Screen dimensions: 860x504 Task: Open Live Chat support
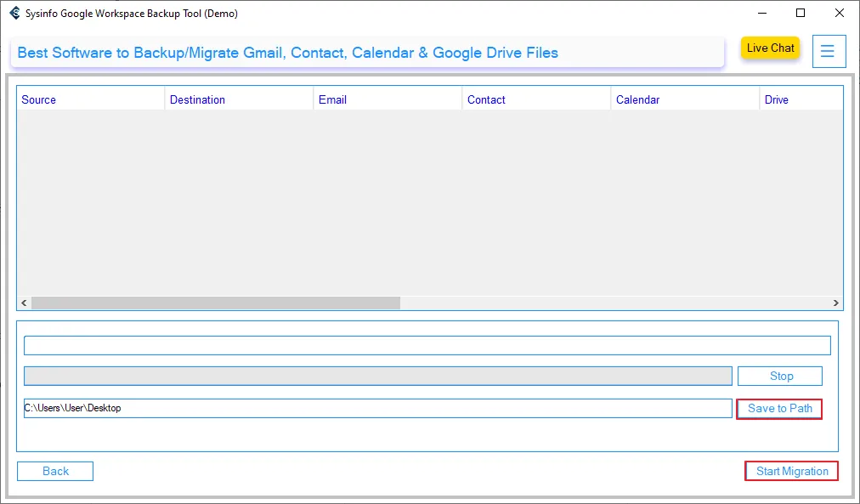click(x=770, y=48)
